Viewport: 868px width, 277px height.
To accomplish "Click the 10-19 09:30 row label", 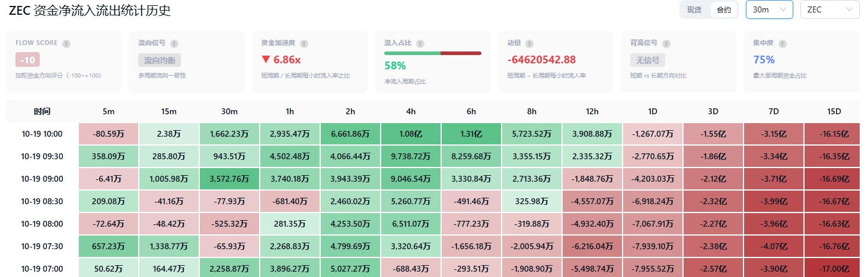I will 42,157.
